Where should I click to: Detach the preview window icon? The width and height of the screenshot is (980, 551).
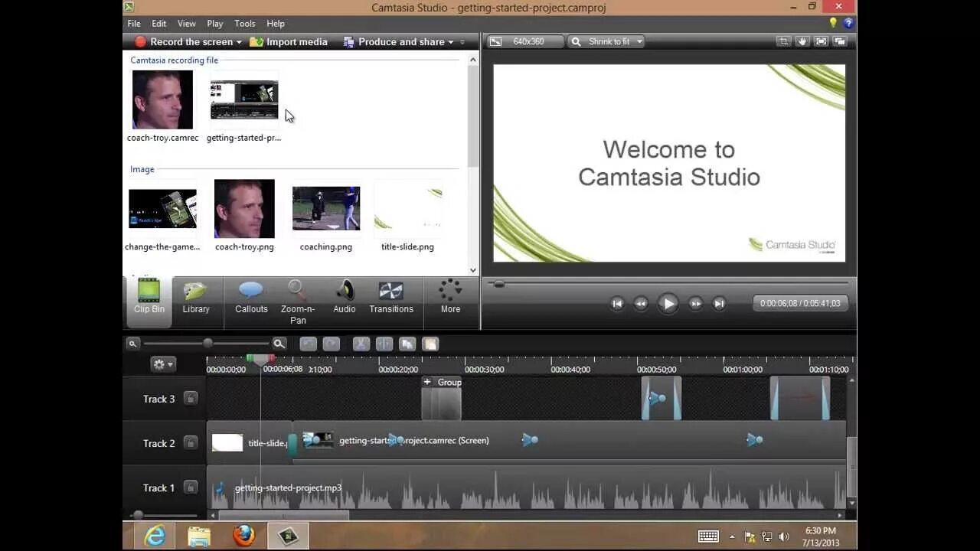pos(840,41)
